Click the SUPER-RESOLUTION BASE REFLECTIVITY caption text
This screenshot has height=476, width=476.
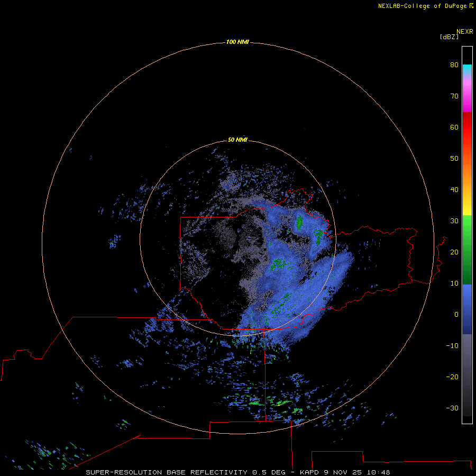coord(167,472)
